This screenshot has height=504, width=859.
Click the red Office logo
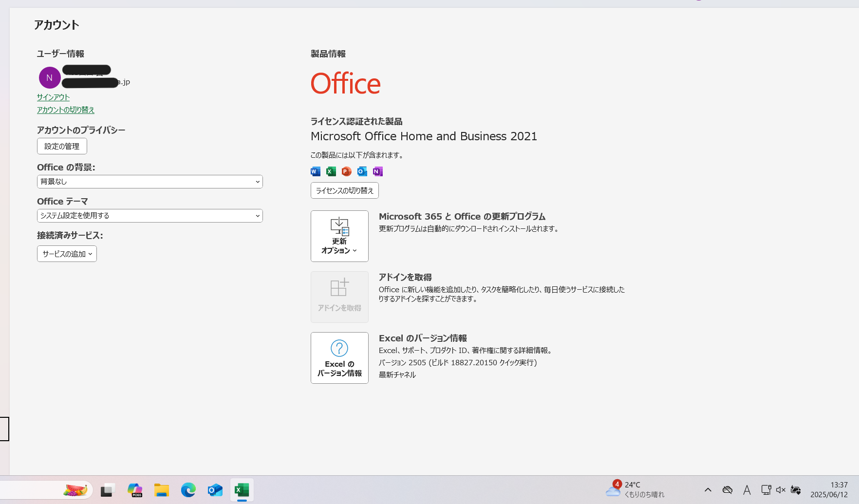coord(346,84)
